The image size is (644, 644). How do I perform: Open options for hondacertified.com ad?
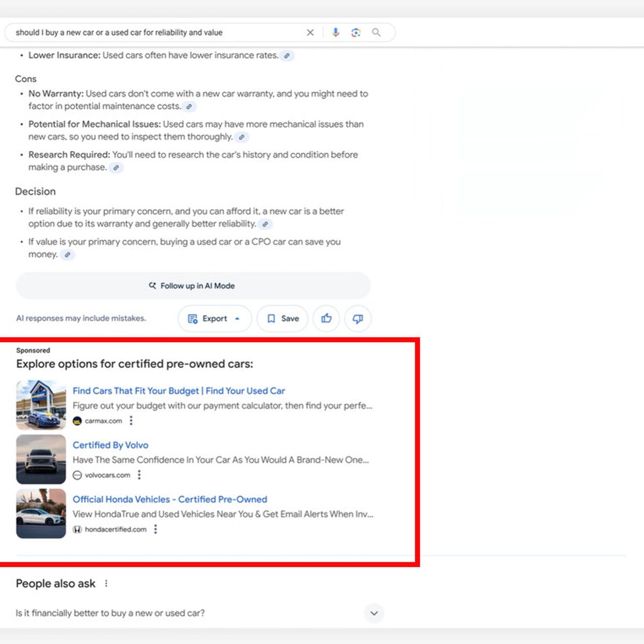(x=156, y=529)
